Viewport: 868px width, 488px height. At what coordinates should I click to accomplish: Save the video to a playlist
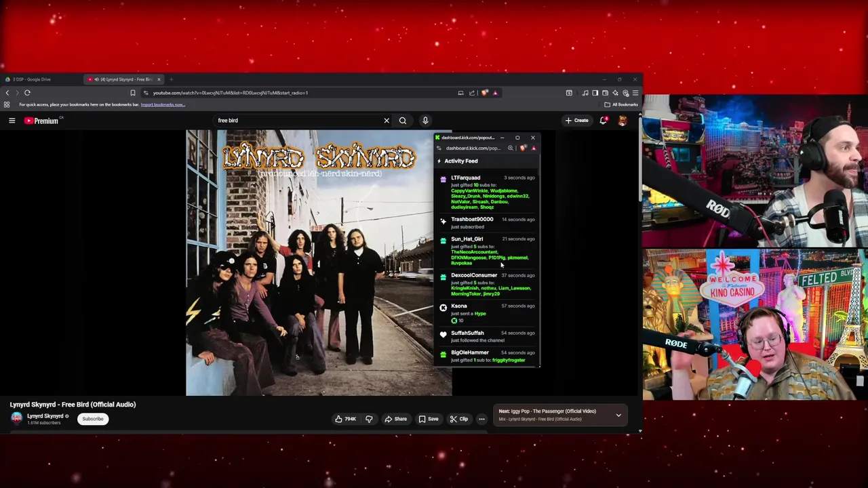point(429,419)
